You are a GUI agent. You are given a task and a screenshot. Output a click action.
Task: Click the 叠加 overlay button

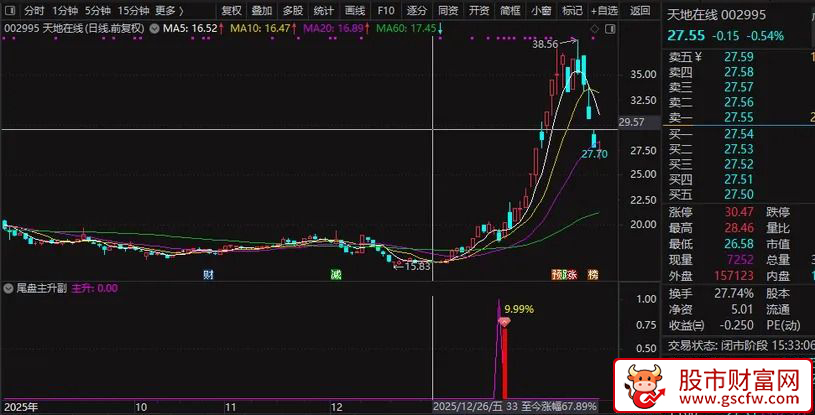pyautogui.click(x=262, y=10)
